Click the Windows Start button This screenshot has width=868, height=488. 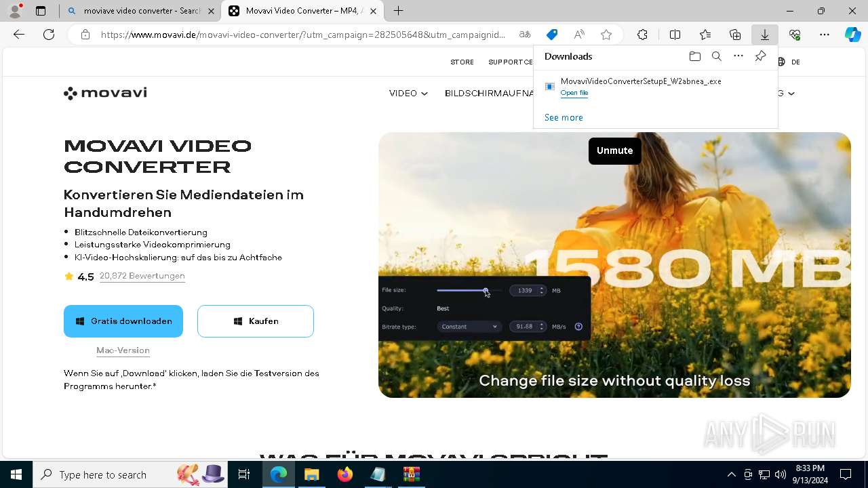[x=16, y=474]
